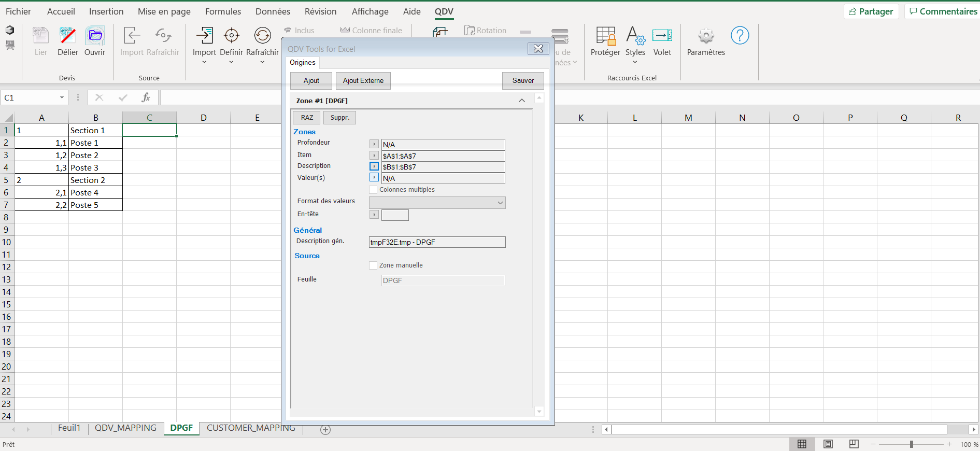Click the formula bar confirm check icon
The width and height of the screenshot is (980, 451).
[123, 97]
